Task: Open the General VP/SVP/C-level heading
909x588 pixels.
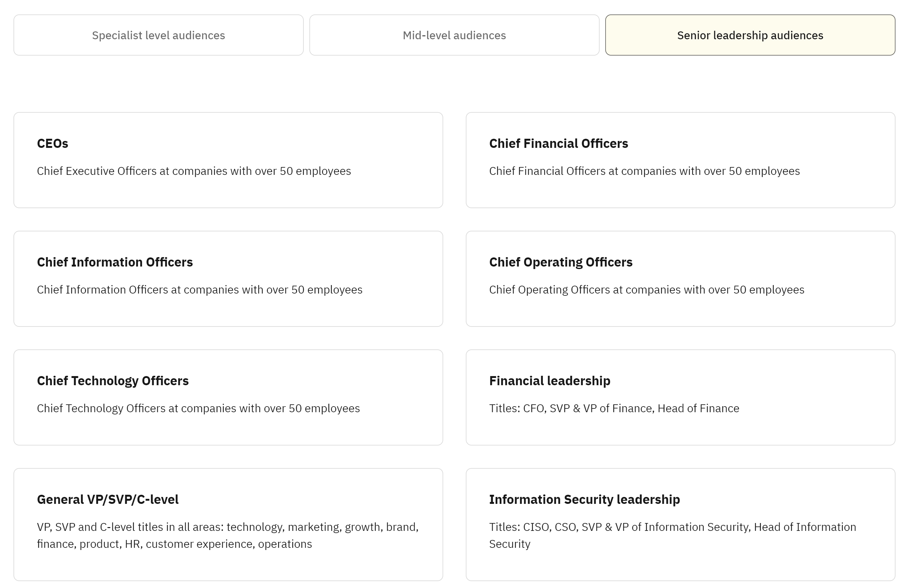Action: coord(108,499)
